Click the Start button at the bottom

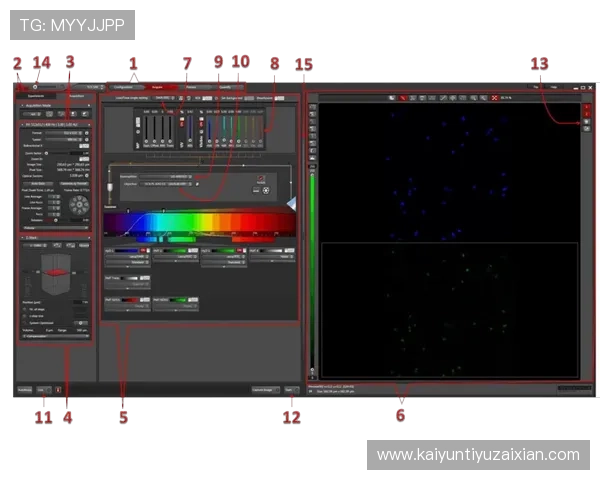tap(291, 389)
